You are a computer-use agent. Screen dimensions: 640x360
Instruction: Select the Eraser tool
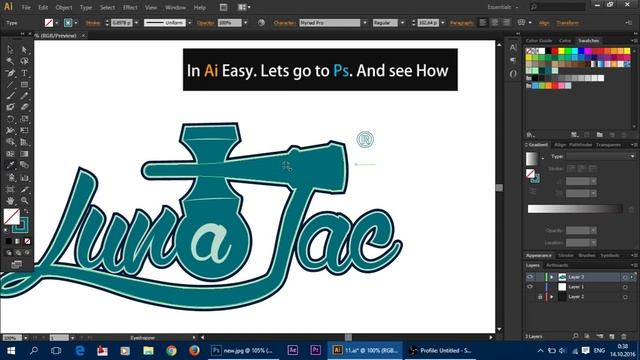point(24,107)
